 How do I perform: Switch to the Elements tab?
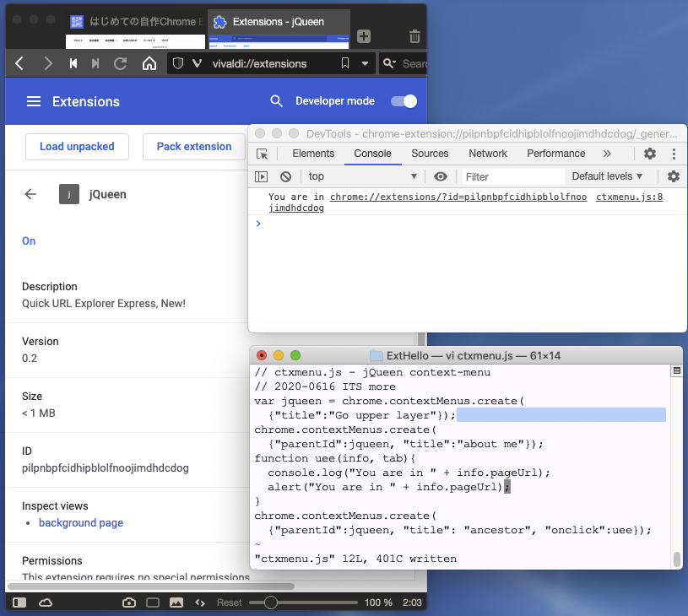tap(313, 154)
